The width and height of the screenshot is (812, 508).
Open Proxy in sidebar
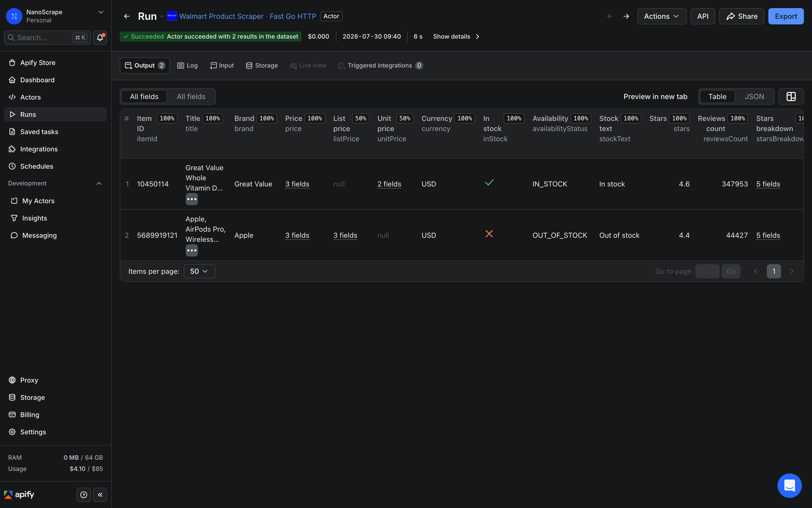pyautogui.click(x=55, y=380)
